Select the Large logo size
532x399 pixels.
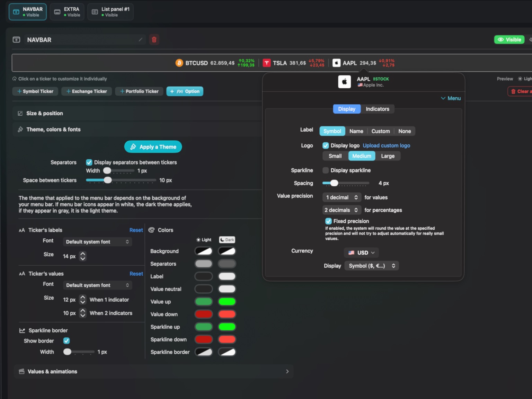[388, 156]
